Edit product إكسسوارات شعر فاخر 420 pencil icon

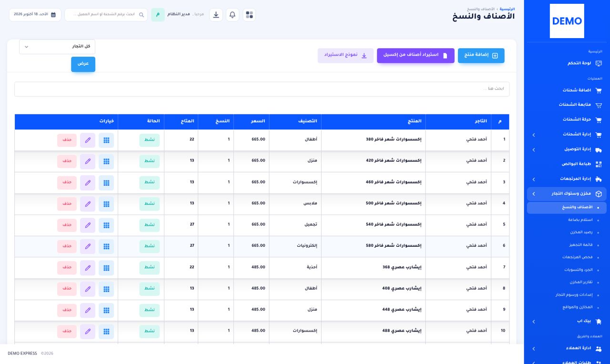[88, 161]
